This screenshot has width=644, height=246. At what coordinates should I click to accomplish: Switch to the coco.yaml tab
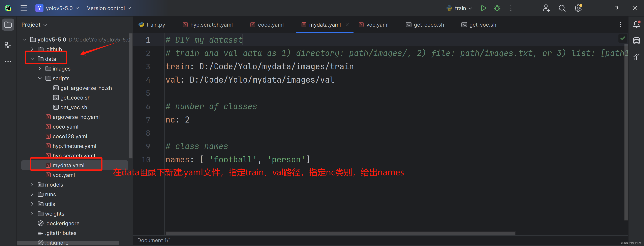267,25
